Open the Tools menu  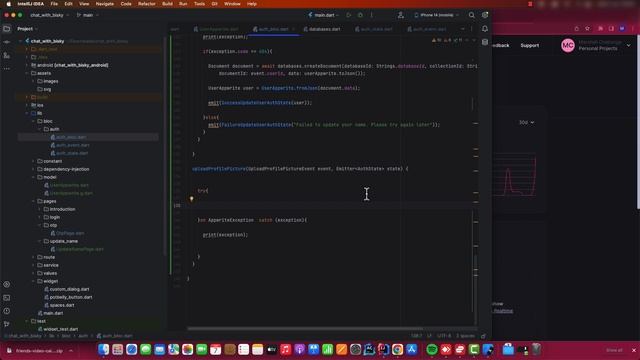(199, 4)
